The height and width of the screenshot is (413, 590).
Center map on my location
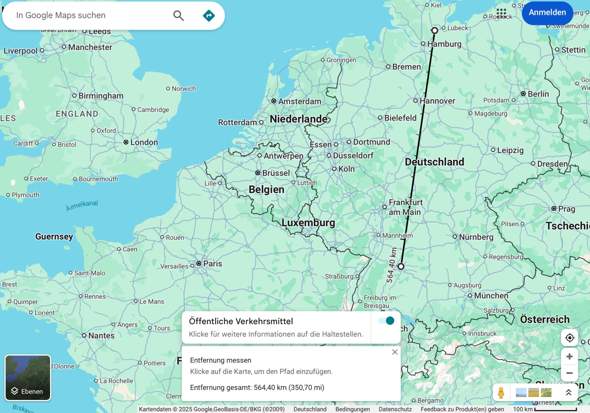(569, 338)
